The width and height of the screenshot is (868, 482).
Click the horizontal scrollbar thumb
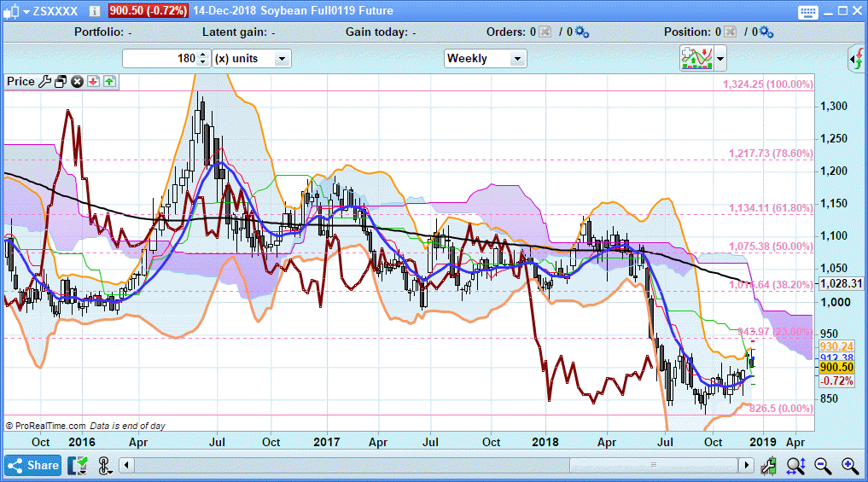tap(654, 465)
